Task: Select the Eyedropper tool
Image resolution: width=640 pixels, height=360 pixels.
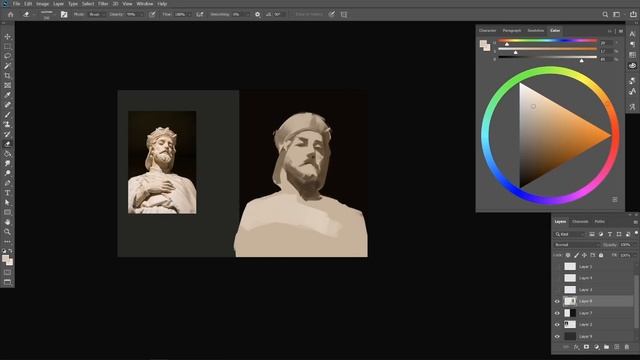Action: 7,95
